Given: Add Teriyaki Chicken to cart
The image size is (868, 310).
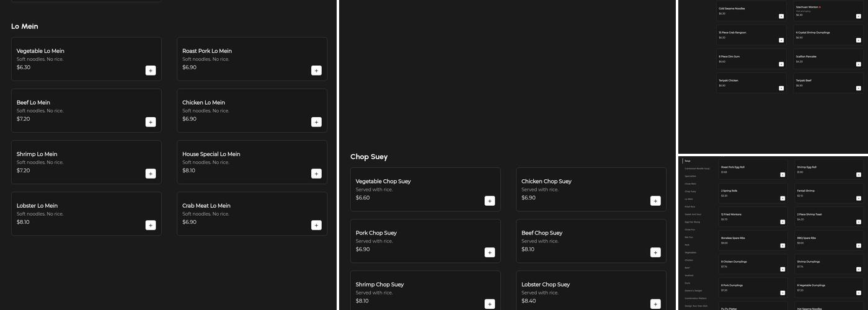Looking at the screenshot, I should coord(781,89).
